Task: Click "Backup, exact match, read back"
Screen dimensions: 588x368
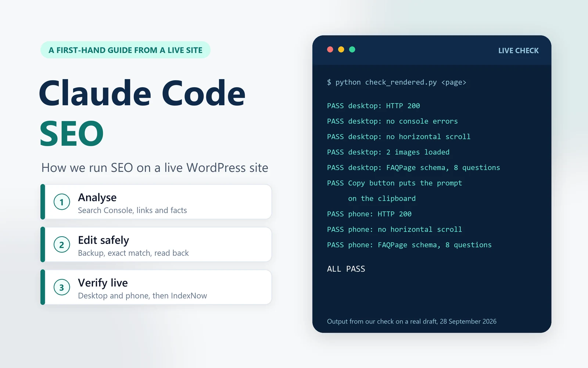Action: coord(133,253)
